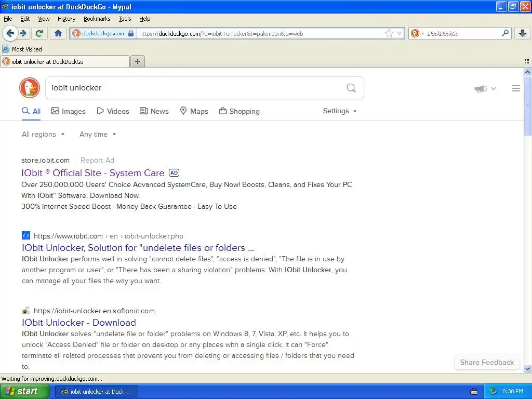
Task: Click the Share Feedback button
Action: coord(487,362)
